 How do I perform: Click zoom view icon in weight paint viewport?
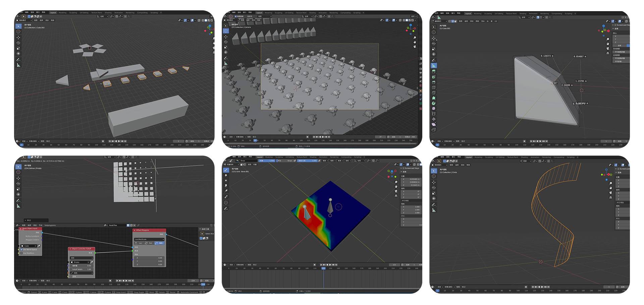coord(396,182)
